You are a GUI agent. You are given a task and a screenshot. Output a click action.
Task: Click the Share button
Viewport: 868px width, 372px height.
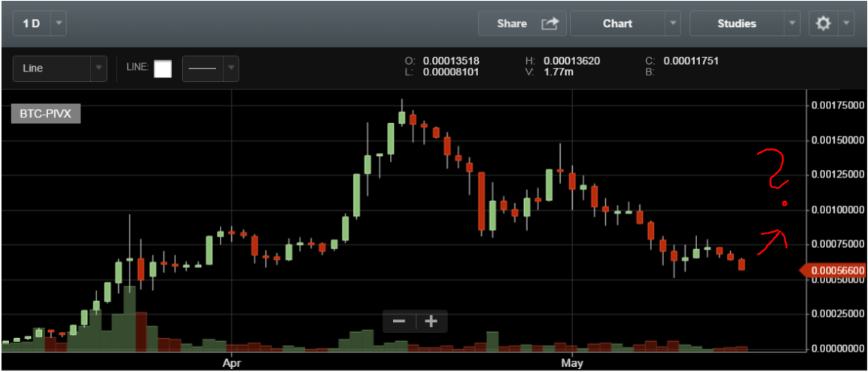click(x=522, y=24)
